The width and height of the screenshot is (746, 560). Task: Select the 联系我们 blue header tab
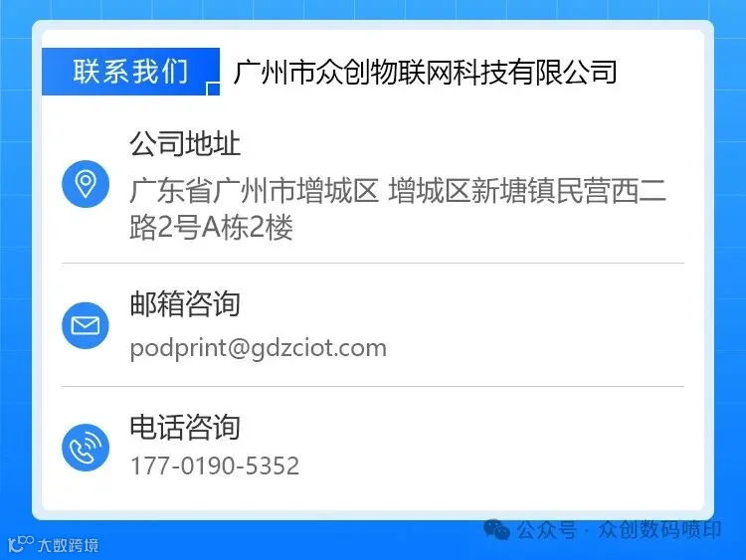point(130,72)
